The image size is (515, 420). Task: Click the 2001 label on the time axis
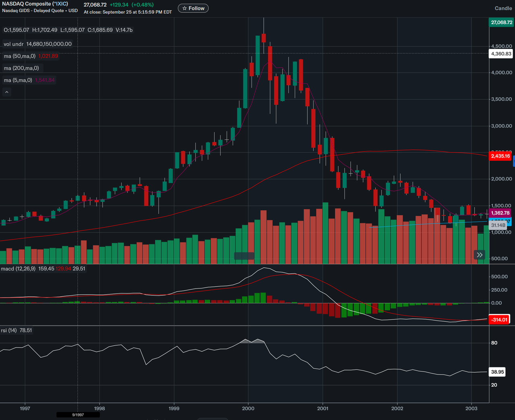[x=323, y=408]
